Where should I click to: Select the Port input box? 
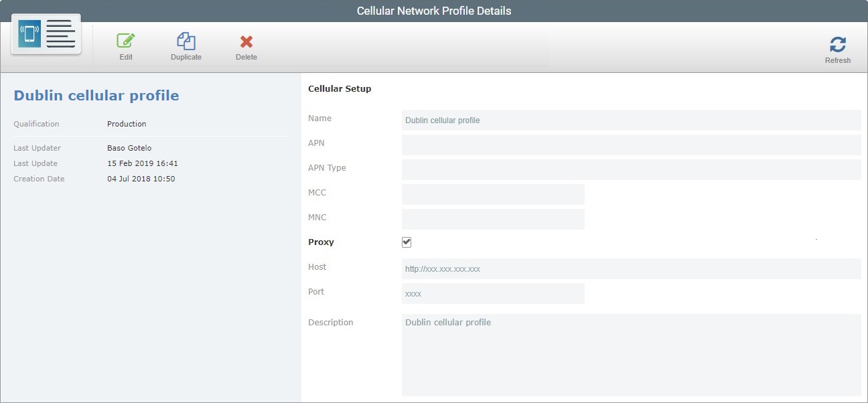pyautogui.click(x=492, y=293)
